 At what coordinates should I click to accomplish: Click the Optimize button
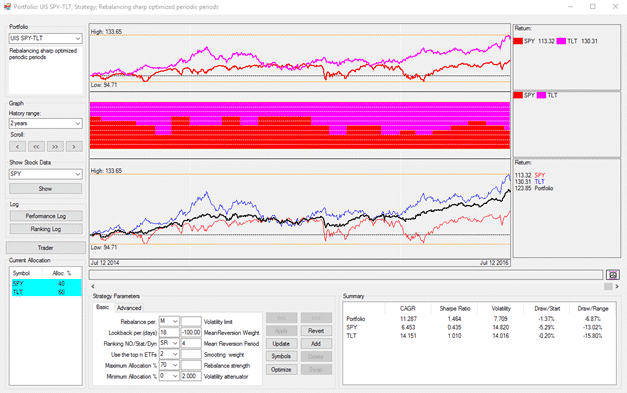281,369
